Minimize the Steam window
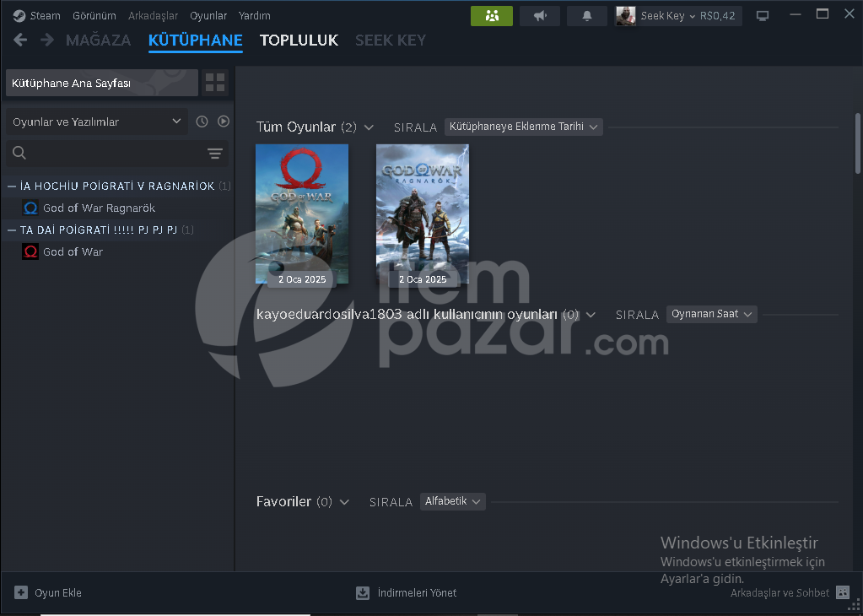 [x=796, y=15]
